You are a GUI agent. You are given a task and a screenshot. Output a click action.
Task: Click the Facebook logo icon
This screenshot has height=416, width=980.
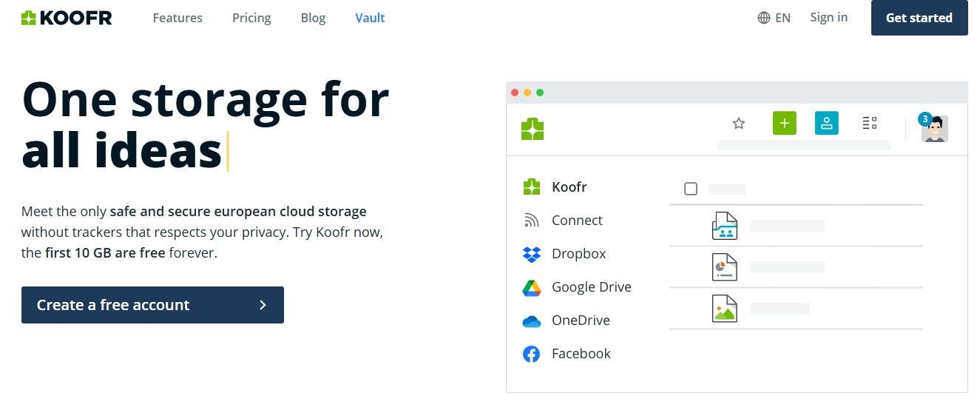pos(532,355)
